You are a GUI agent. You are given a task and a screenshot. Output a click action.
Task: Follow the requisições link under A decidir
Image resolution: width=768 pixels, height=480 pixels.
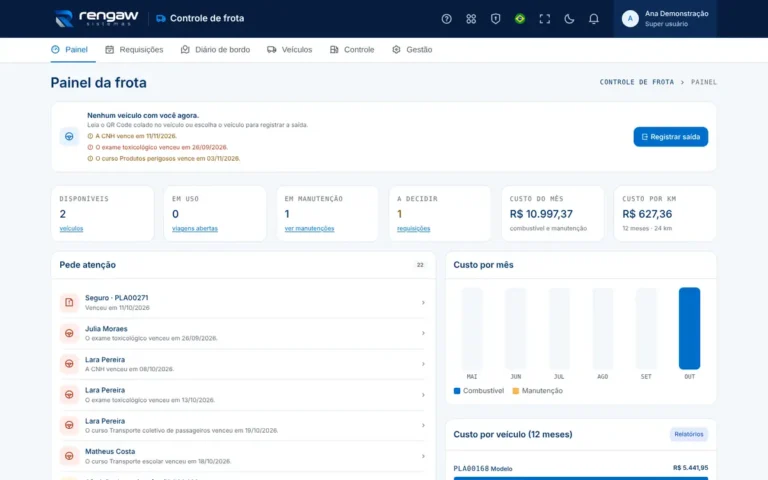413,228
